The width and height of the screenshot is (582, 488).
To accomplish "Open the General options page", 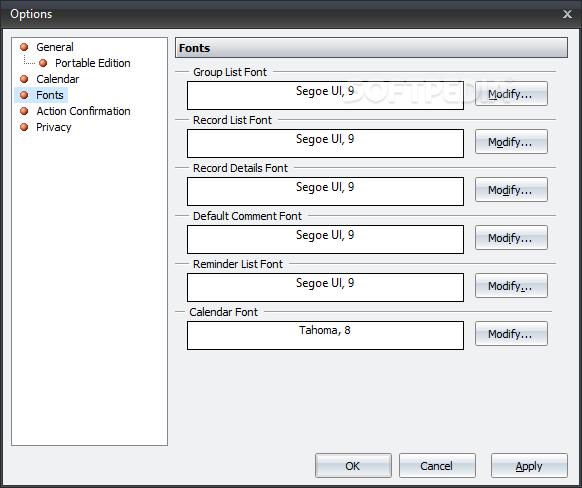I will click(55, 47).
